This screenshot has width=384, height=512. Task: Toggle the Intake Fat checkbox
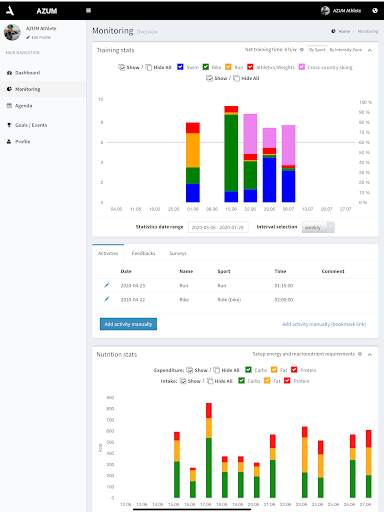pyautogui.click(x=267, y=380)
